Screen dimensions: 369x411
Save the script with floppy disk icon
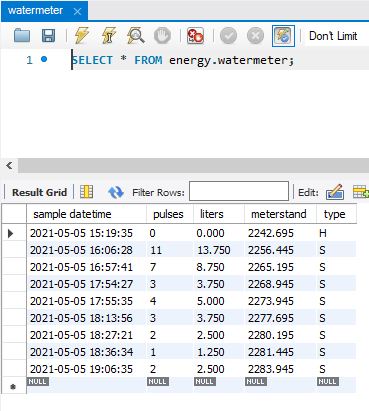[48, 36]
